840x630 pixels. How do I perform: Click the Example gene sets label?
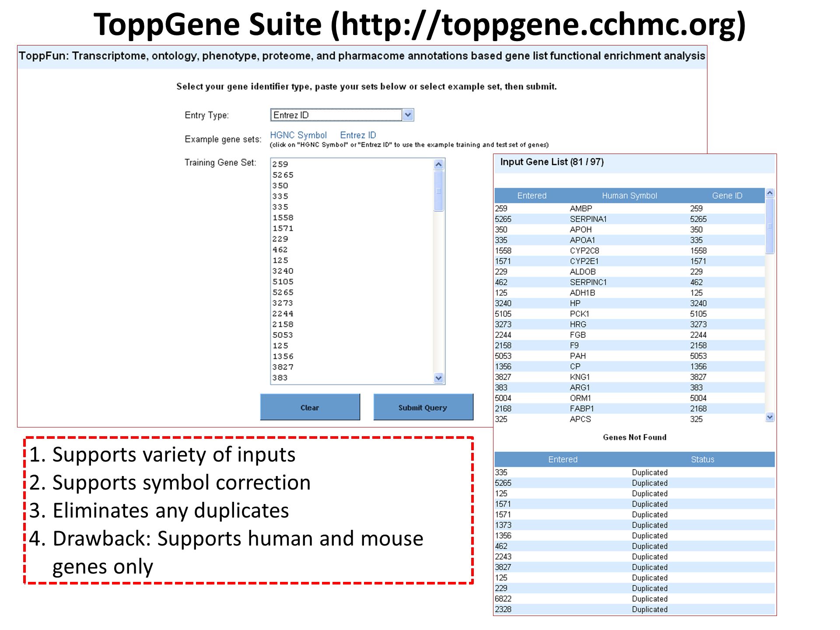click(223, 139)
